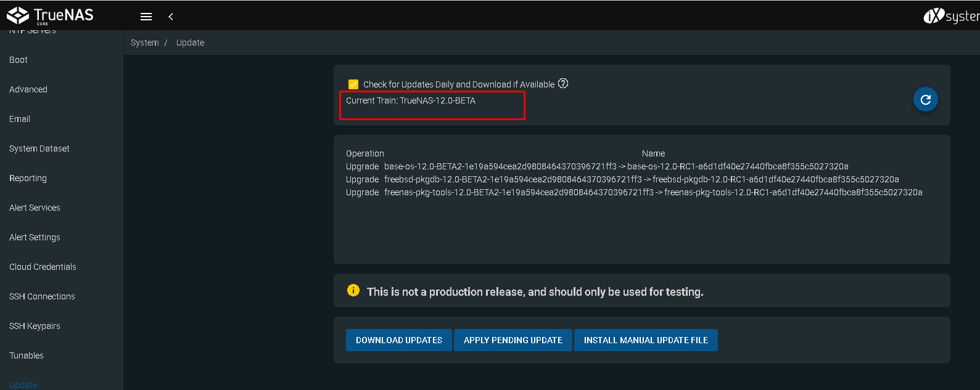980x390 pixels.
Task: Open help tooltip for daily update check
Action: point(563,83)
